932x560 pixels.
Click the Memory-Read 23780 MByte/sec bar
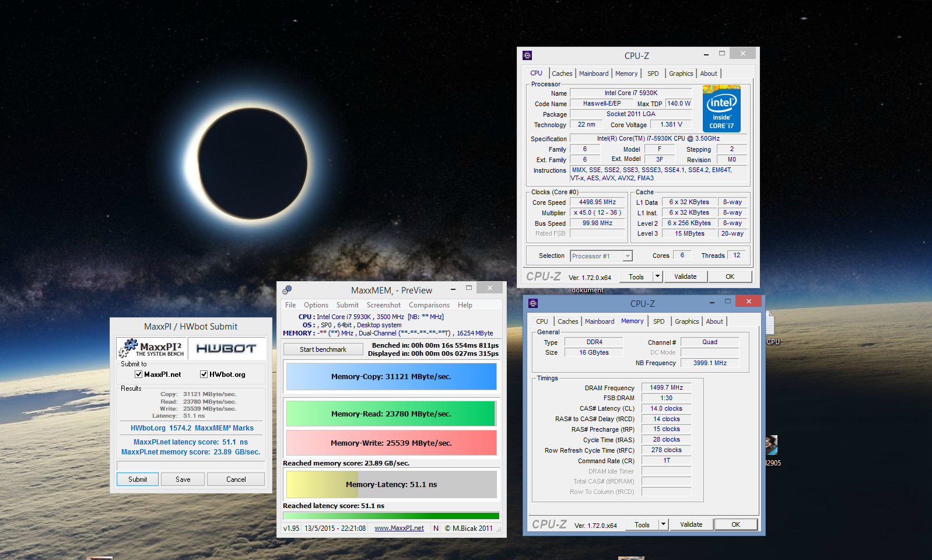(391, 414)
